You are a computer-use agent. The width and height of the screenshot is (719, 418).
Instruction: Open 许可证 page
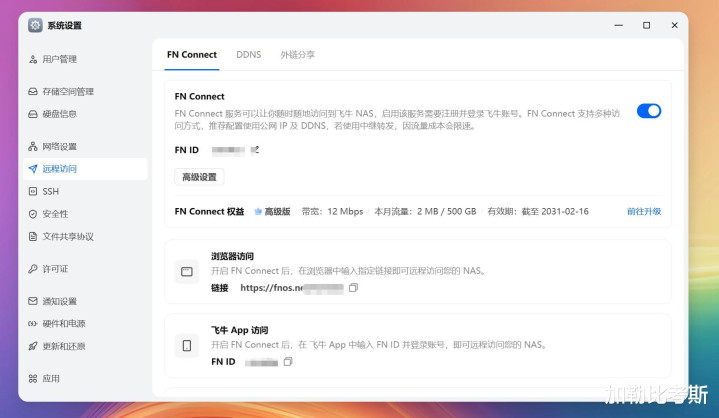click(x=85, y=269)
